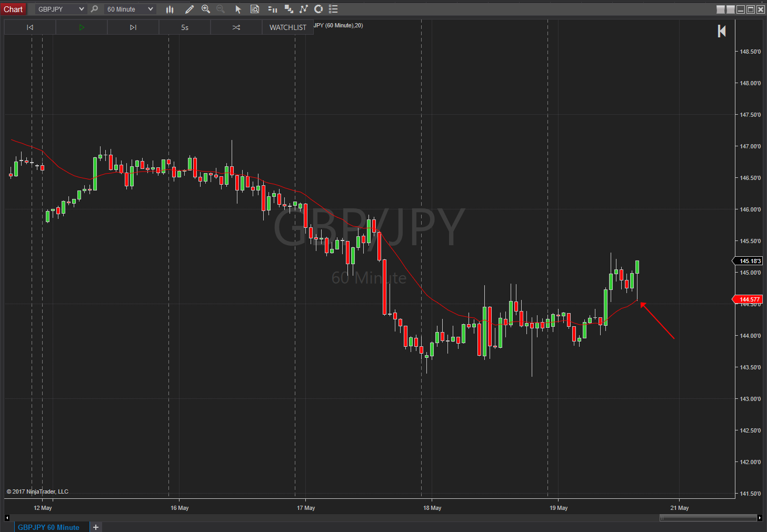Skip to the previous bar

pyautogui.click(x=30, y=27)
